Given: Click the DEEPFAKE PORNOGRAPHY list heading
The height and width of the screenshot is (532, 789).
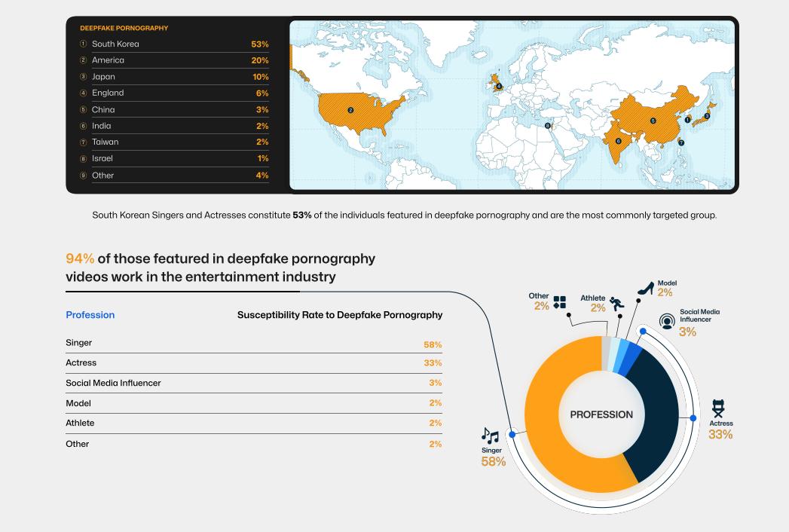Looking at the screenshot, I should pos(124,28).
